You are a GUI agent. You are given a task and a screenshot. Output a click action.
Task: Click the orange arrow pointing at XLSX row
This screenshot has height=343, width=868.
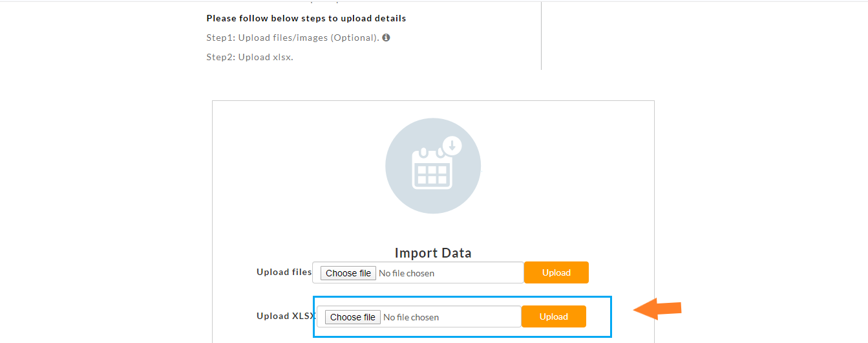click(x=657, y=309)
